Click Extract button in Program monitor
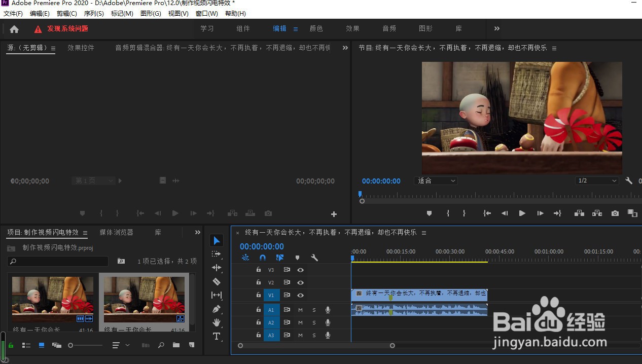Screen dimensions: 642x364 [x=597, y=213]
